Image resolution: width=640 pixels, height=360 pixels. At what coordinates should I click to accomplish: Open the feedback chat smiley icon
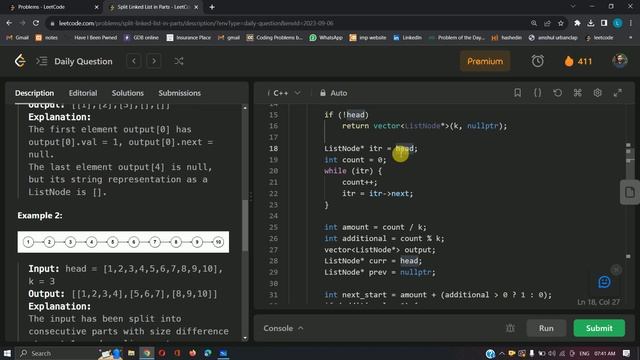tap(604, 282)
